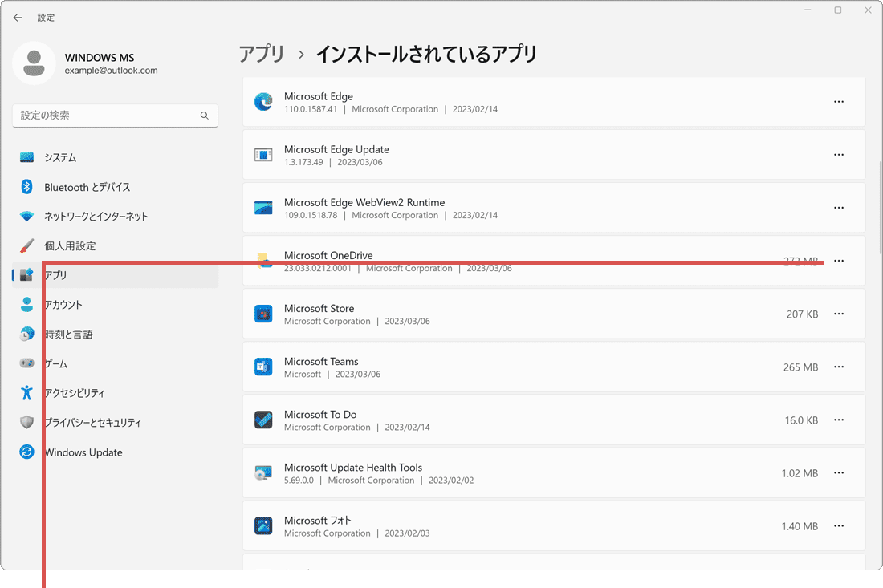Open more options for Microsoft Edge Update
Image resolution: width=883 pixels, height=588 pixels.
[839, 155]
